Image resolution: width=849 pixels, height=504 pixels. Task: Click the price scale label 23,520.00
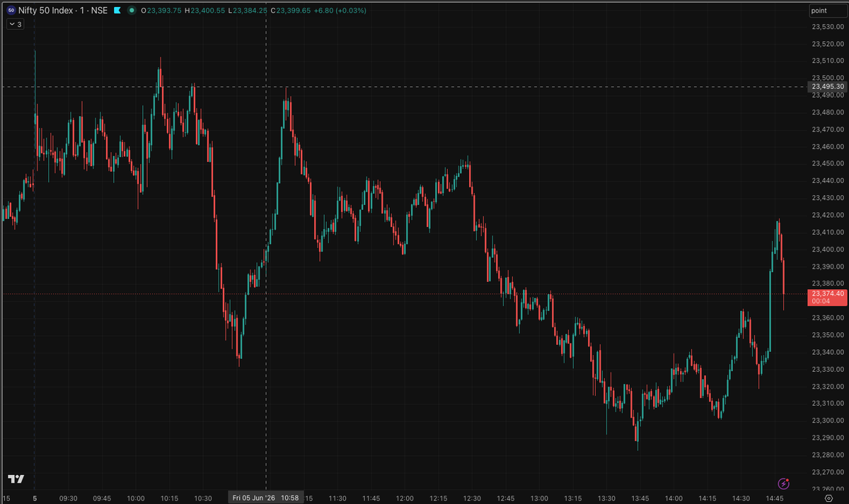[x=828, y=43]
